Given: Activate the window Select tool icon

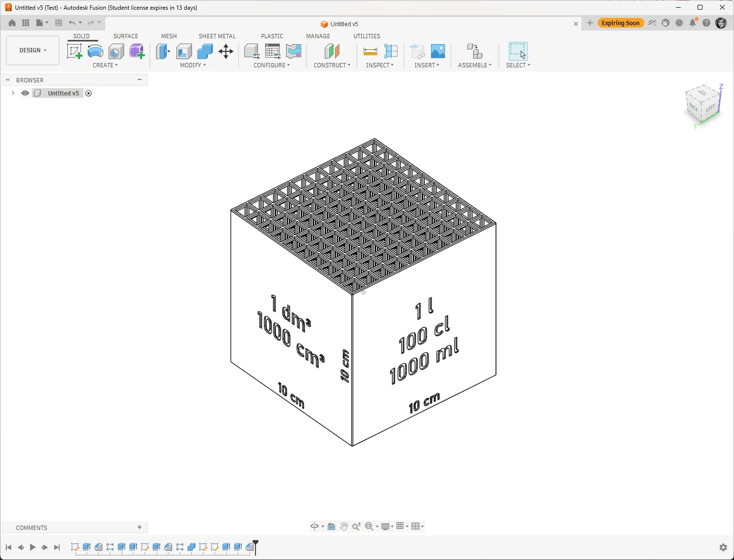Looking at the screenshot, I should pos(518,51).
